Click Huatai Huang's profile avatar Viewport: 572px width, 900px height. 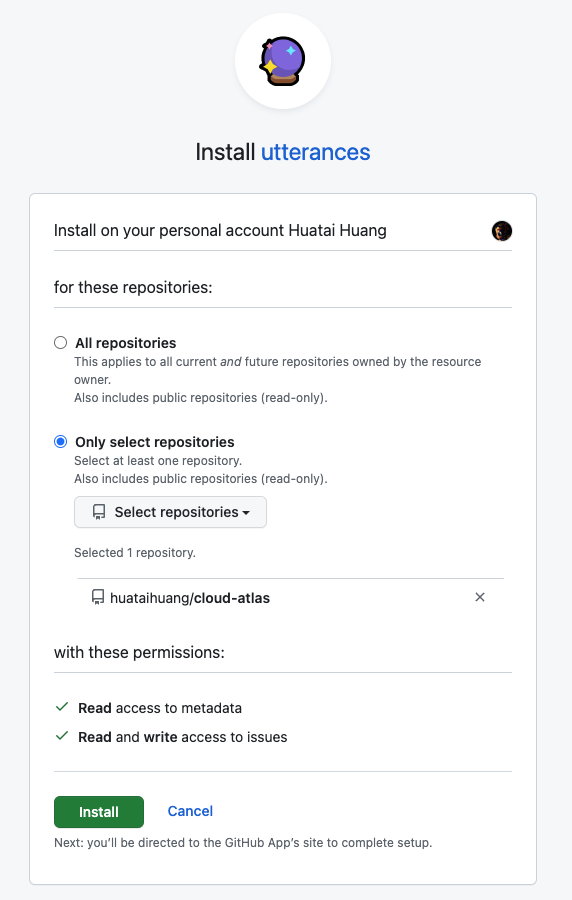coord(501,231)
